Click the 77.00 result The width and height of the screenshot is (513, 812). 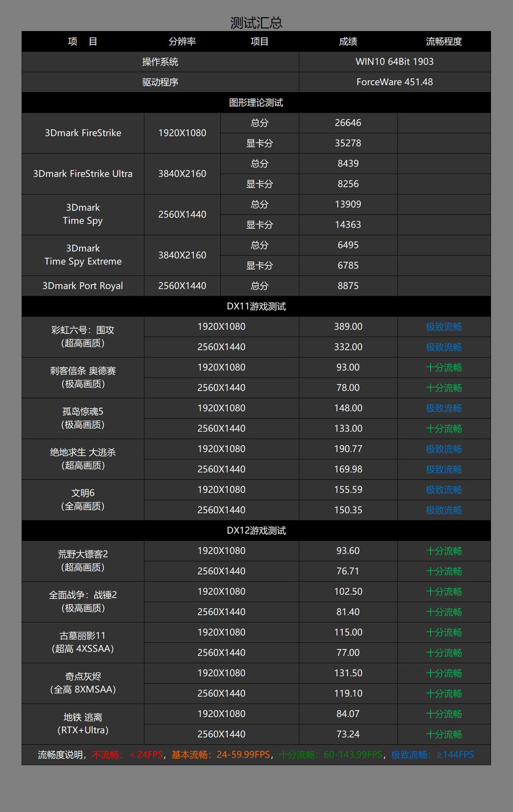pos(348,653)
